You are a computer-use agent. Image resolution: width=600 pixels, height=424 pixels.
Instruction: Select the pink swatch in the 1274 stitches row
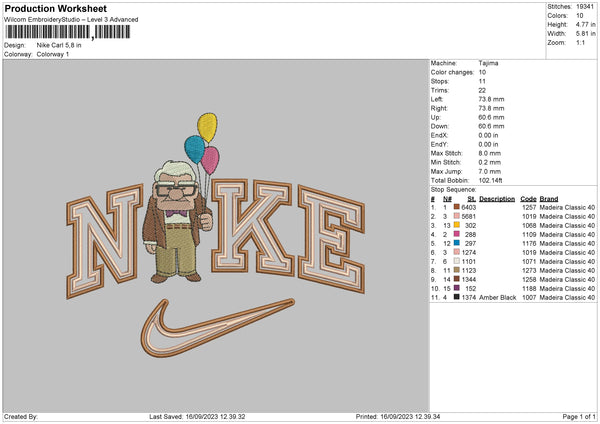click(457, 252)
